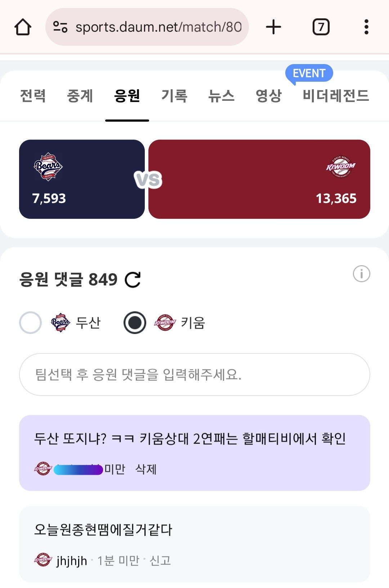The width and height of the screenshot is (389, 588).
Task: Open site settings icon in address bar
Action: point(60,27)
